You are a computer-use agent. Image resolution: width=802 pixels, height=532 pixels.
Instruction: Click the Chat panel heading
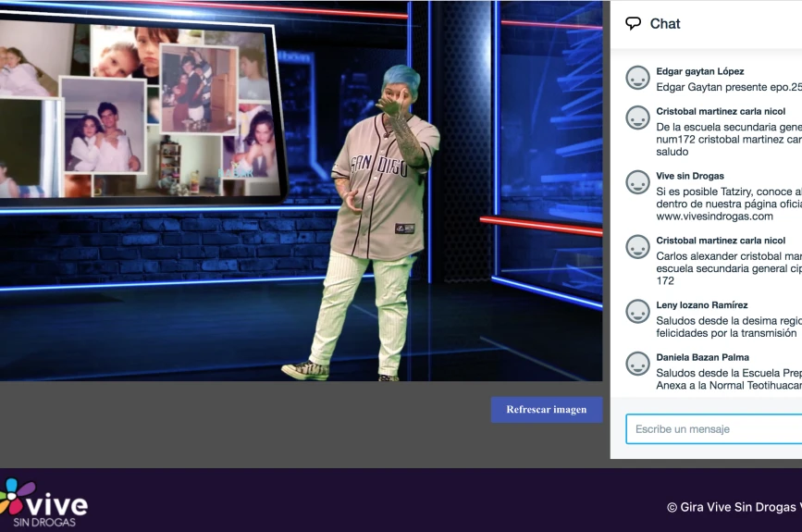665,24
